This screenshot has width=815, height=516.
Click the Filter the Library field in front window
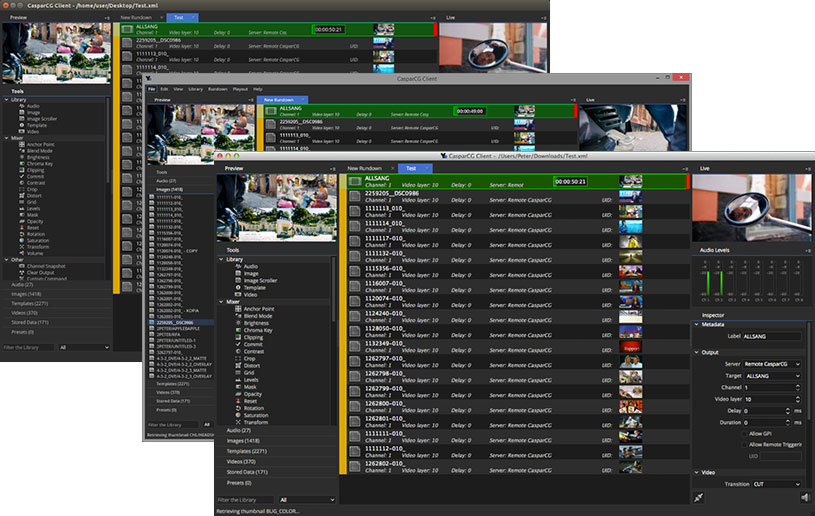(245, 500)
